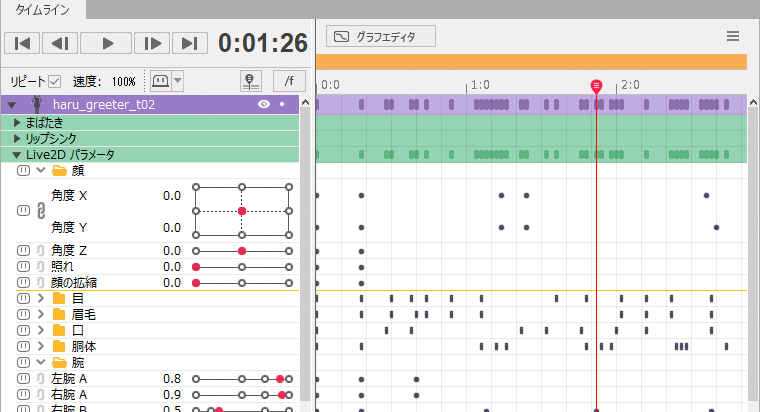Click the 2:0 mark on time ruler
The height and width of the screenshot is (412, 760).
click(630, 85)
